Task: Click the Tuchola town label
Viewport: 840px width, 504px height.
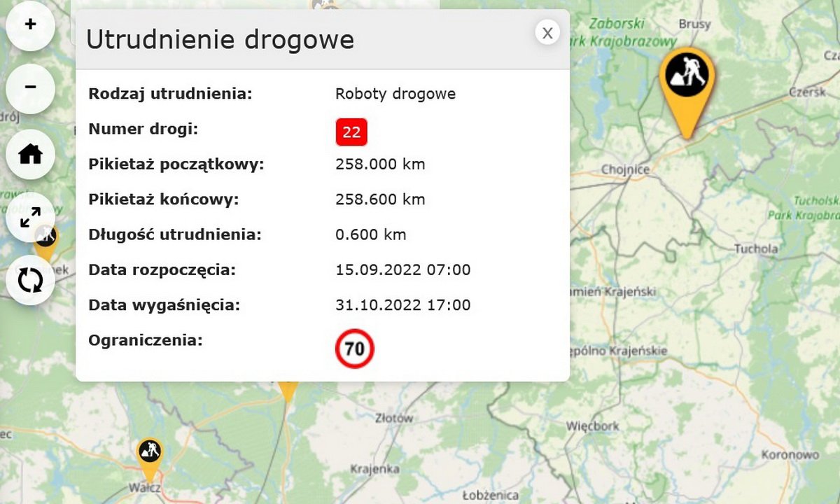Action: point(755,248)
